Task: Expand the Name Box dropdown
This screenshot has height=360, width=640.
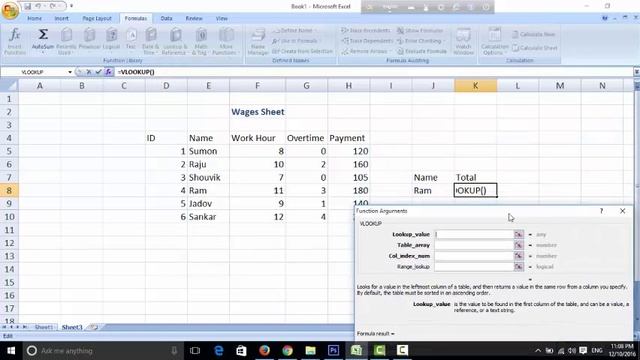Action: [70, 72]
